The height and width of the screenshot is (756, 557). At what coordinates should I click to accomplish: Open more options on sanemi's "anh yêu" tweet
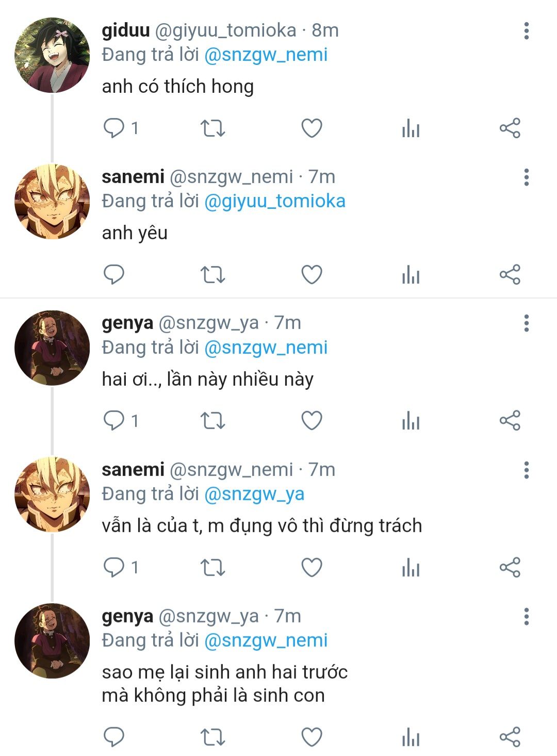pos(526,177)
